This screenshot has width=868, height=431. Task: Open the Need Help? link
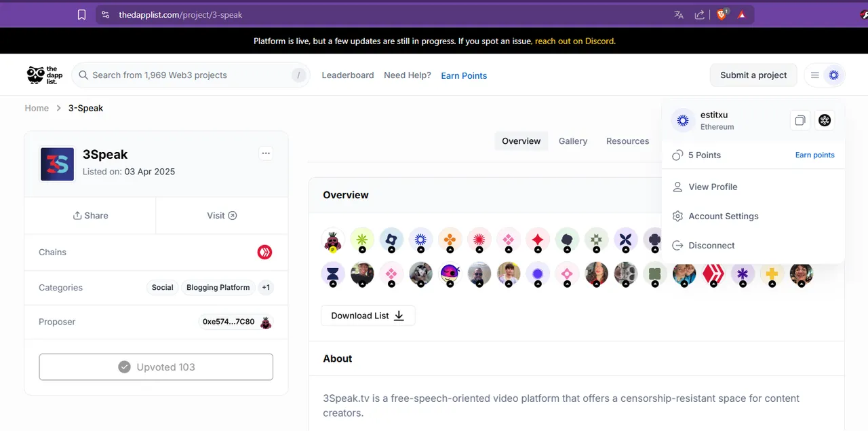click(x=408, y=75)
